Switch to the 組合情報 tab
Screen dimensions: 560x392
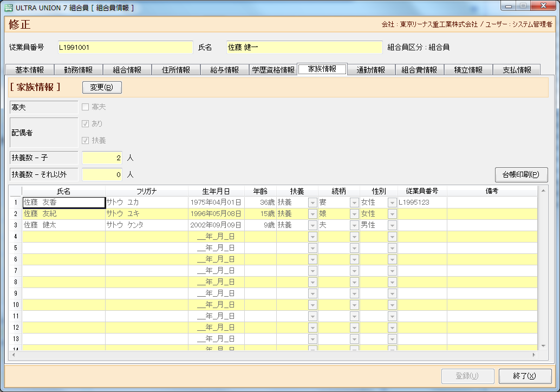tap(127, 70)
